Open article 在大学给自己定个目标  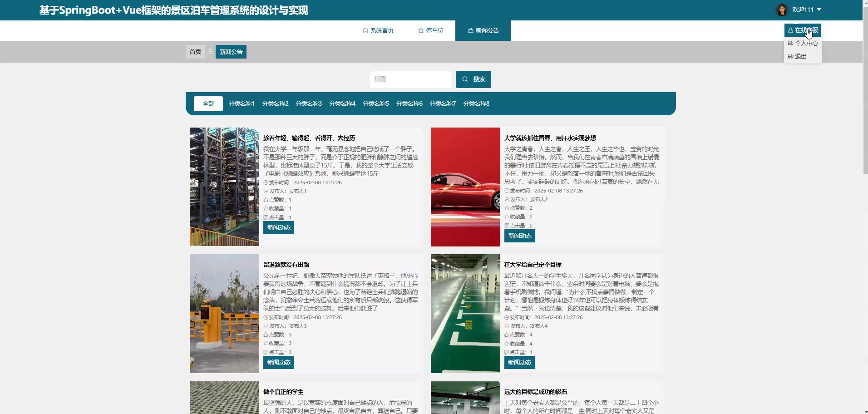point(533,265)
